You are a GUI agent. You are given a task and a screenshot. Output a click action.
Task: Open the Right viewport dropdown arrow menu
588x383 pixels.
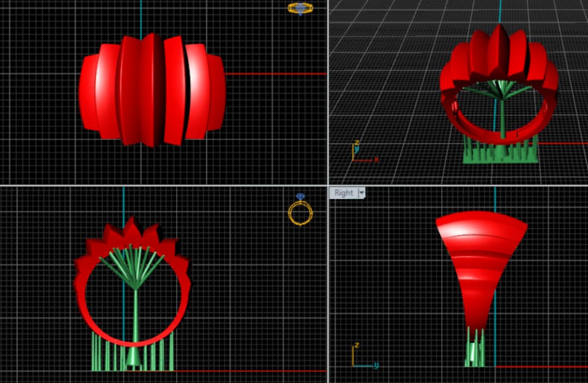tap(362, 193)
